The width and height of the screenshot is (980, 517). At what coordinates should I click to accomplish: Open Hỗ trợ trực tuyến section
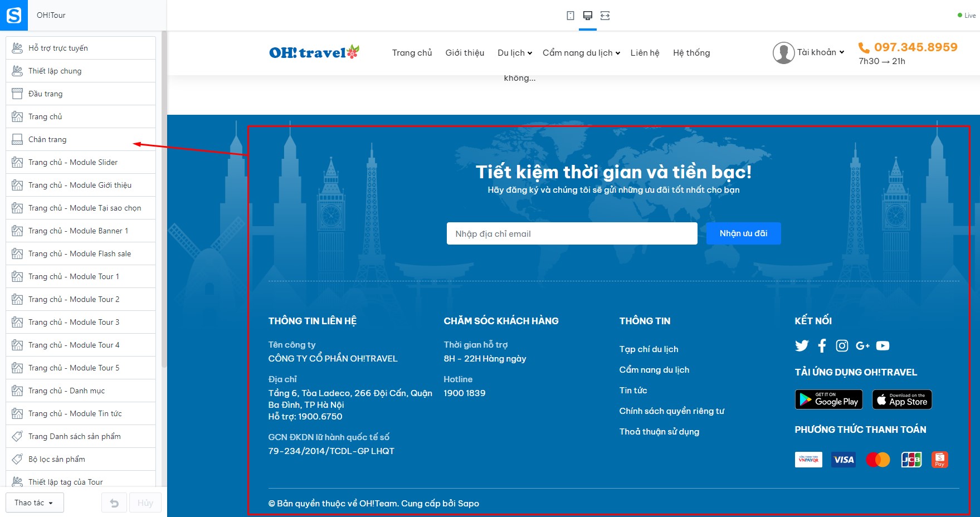tap(81, 48)
